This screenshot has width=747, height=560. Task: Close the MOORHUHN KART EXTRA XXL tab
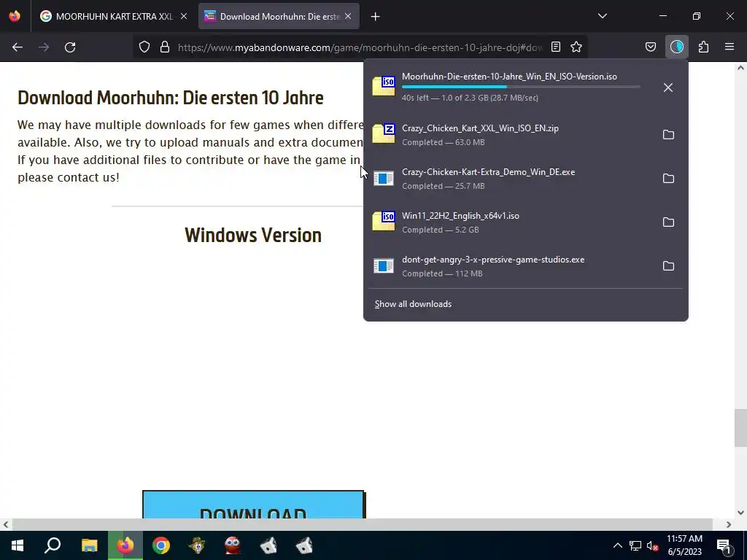click(184, 16)
